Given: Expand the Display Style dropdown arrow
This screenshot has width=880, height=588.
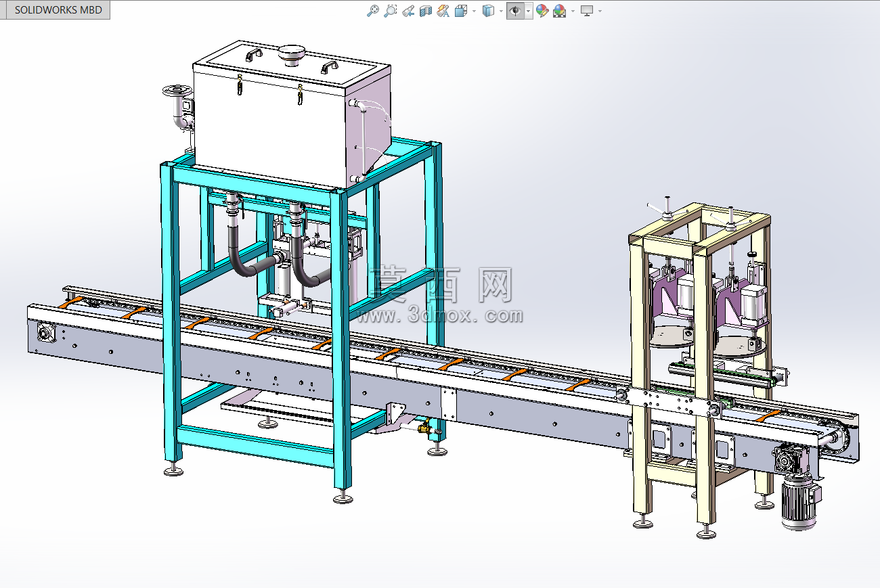Looking at the screenshot, I should (501, 11).
